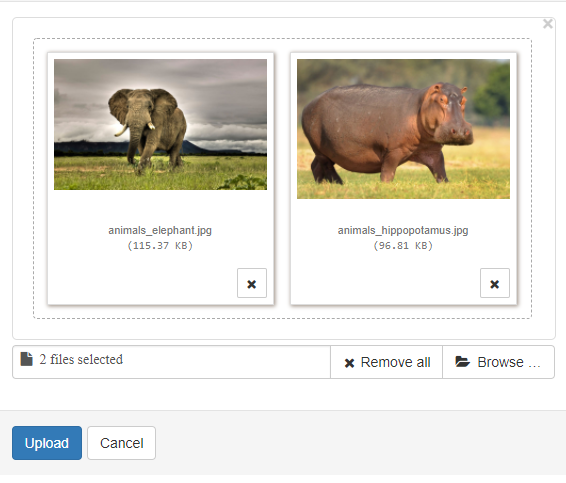Click the Remove all button
Image resolution: width=566 pixels, height=483 pixels.
pyautogui.click(x=386, y=362)
